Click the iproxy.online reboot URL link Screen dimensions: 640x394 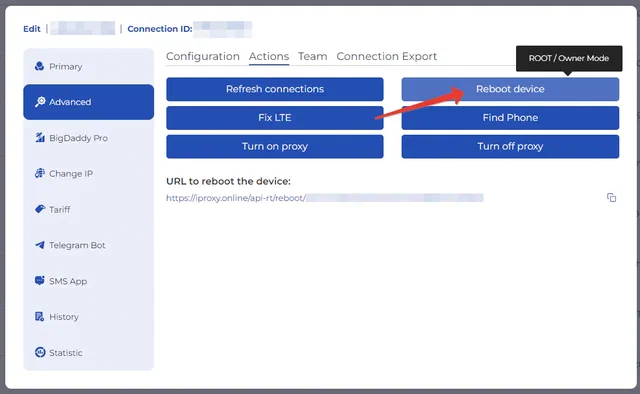point(324,198)
